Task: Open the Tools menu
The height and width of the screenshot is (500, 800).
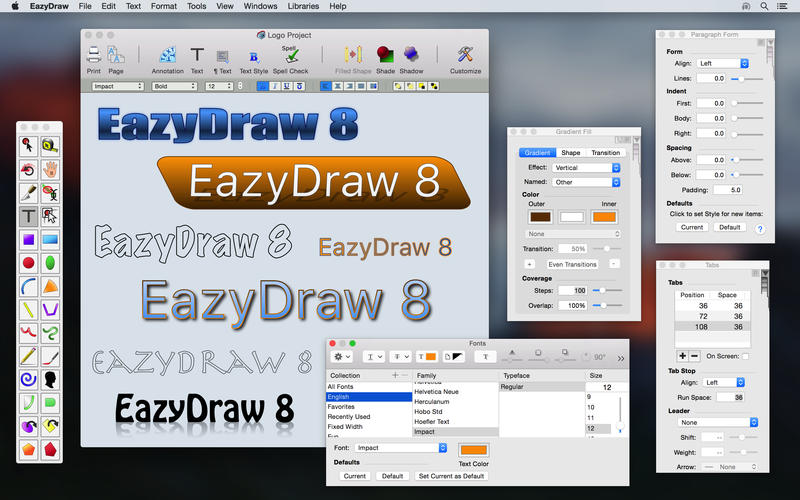Action: (x=196, y=6)
